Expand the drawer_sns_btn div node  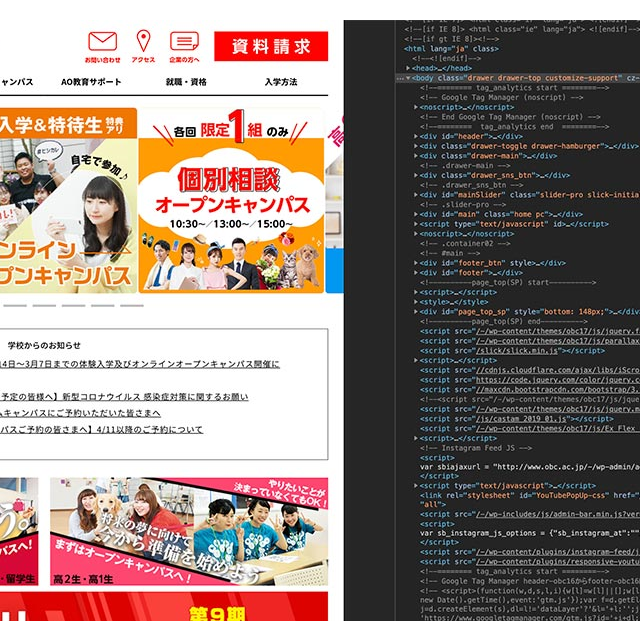(x=416, y=176)
